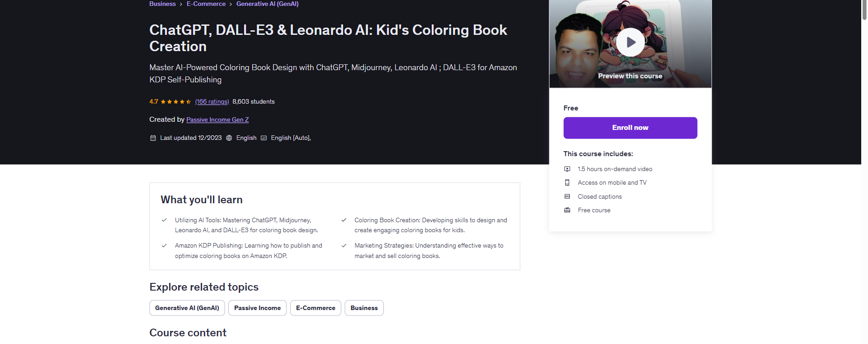Image resolution: width=868 pixels, height=344 pixels.
Task: Select the Passive Income topic chip
Action: tap(257, 308)
